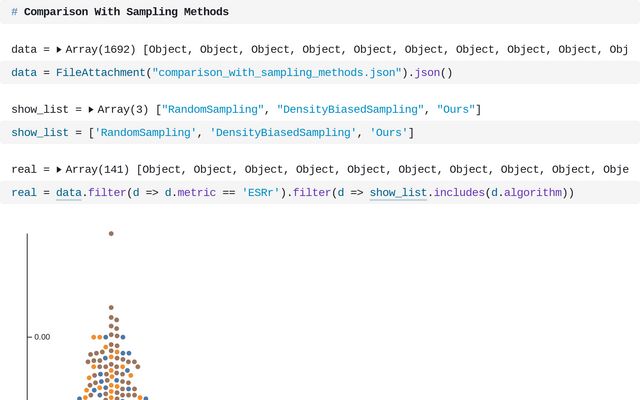Click the markdown heading code line
The width and height of the screenshot is (640, 400).
click(125, 12)
